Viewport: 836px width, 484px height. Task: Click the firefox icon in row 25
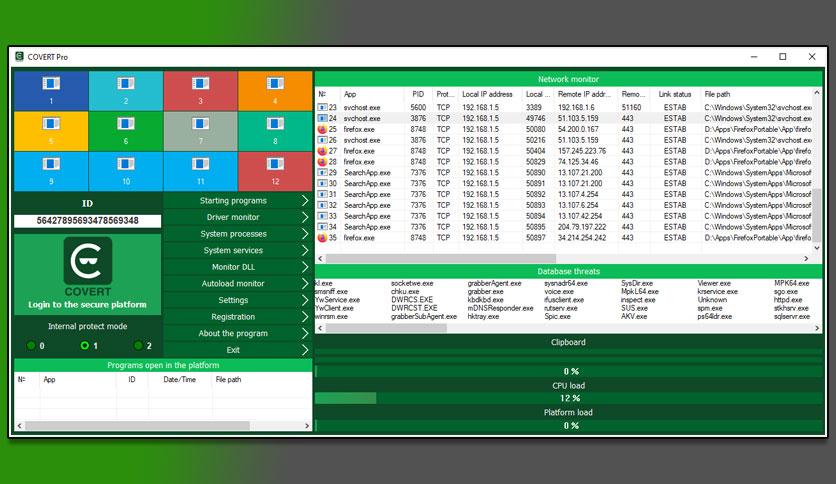coord(322,129)
